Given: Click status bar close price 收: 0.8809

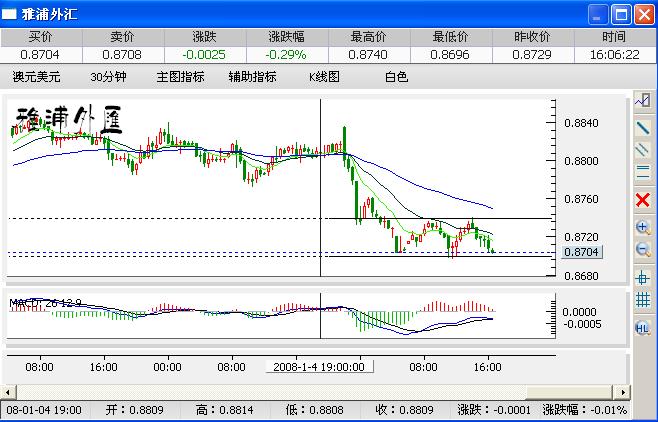Looking at the screenshot, I should [x=404, y=410].
